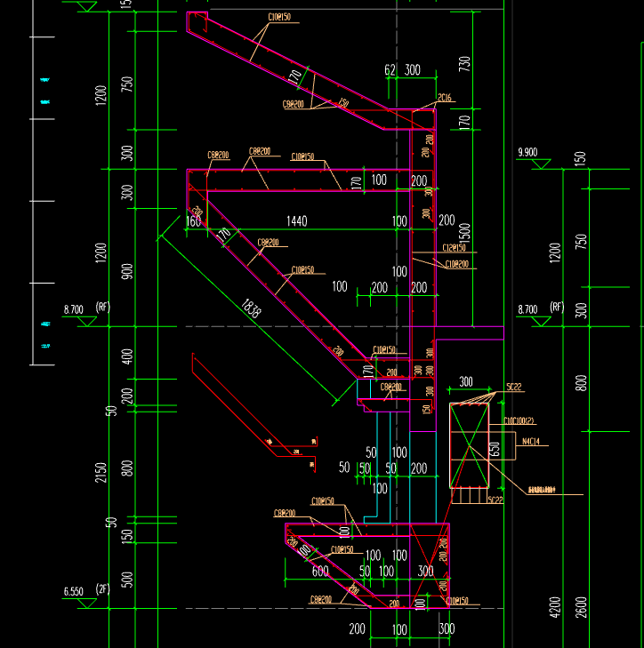Click the vertical dimension "2600"
The width and height of the screenshot is (644, 648).
pos(581,607)
